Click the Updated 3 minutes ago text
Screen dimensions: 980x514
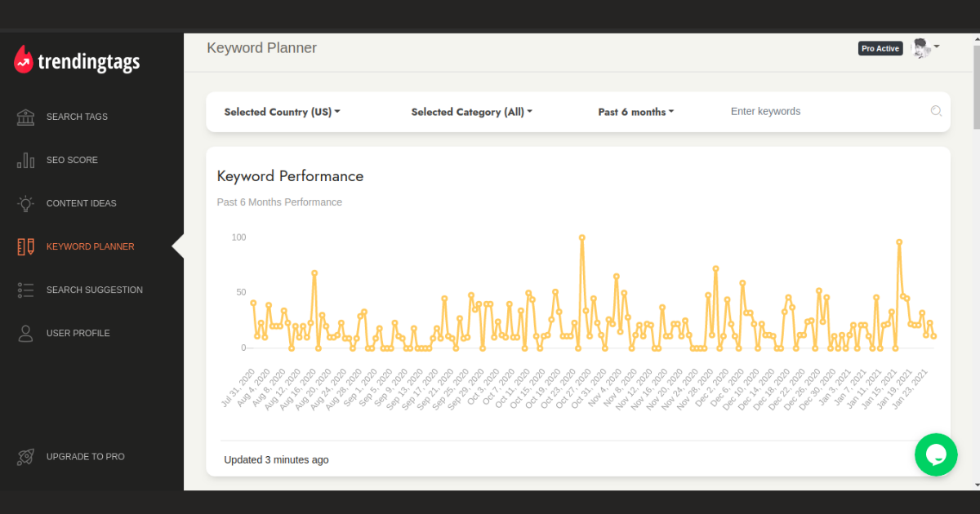(276, 459)
